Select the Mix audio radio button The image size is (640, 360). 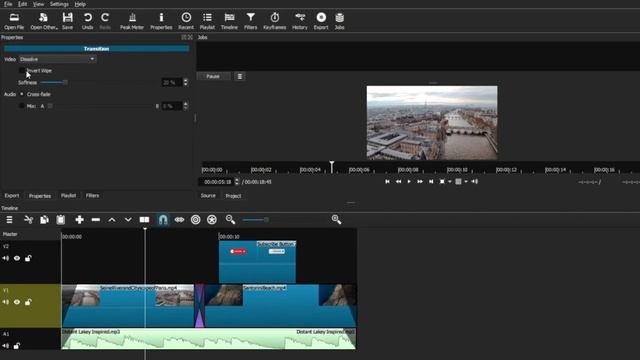tap(22, 106)
